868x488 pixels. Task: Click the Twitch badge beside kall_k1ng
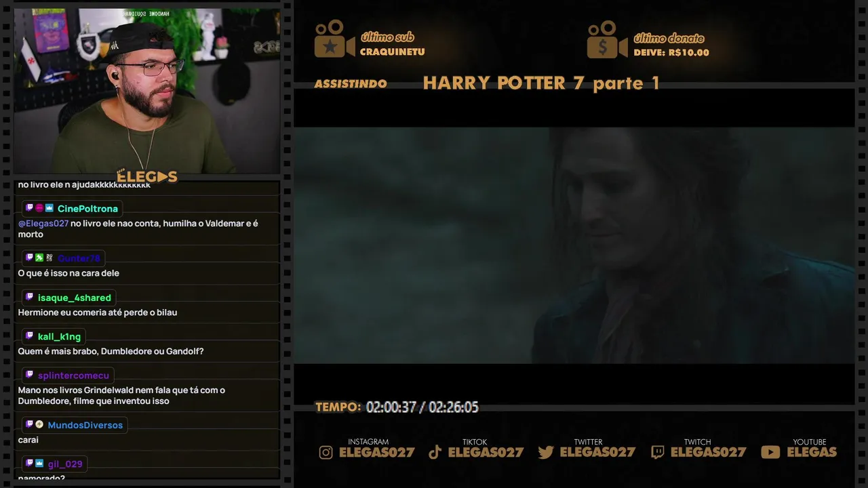coord(29,336)
